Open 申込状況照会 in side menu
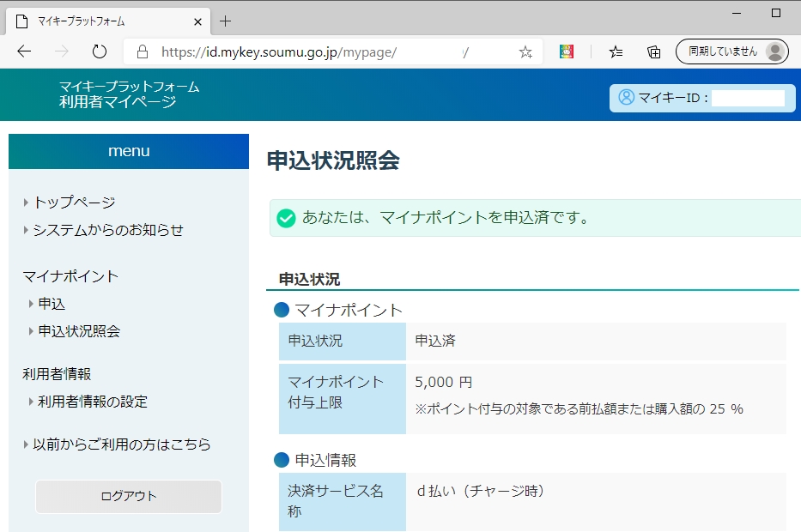This screenshot has width=801, height=532. point(79,331)
